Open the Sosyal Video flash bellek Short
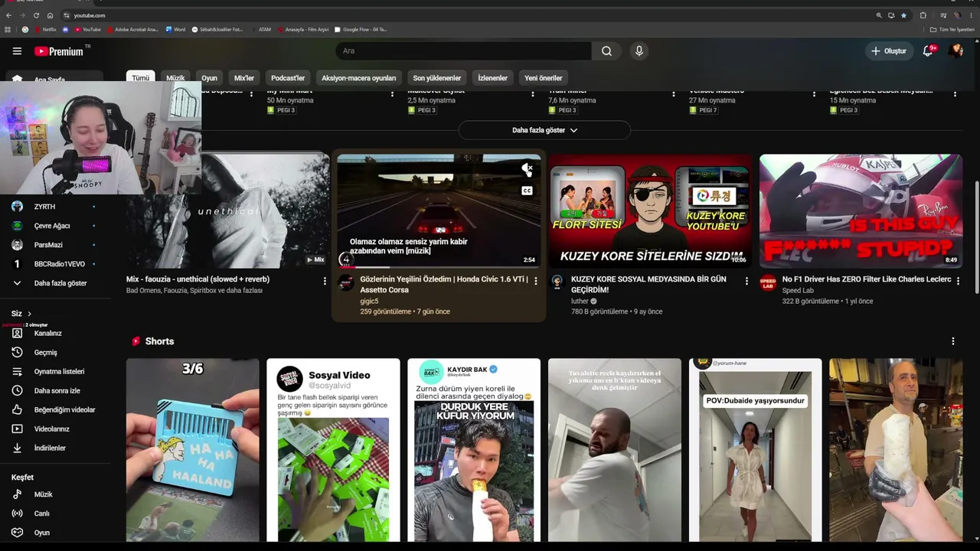This screenshot has height=551, width=980. point(333,450)
